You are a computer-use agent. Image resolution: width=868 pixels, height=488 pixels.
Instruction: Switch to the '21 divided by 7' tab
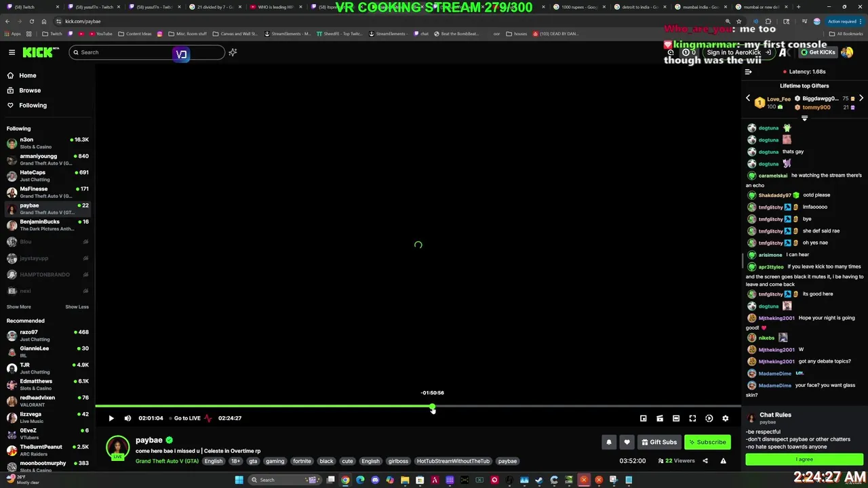[216, 7]
